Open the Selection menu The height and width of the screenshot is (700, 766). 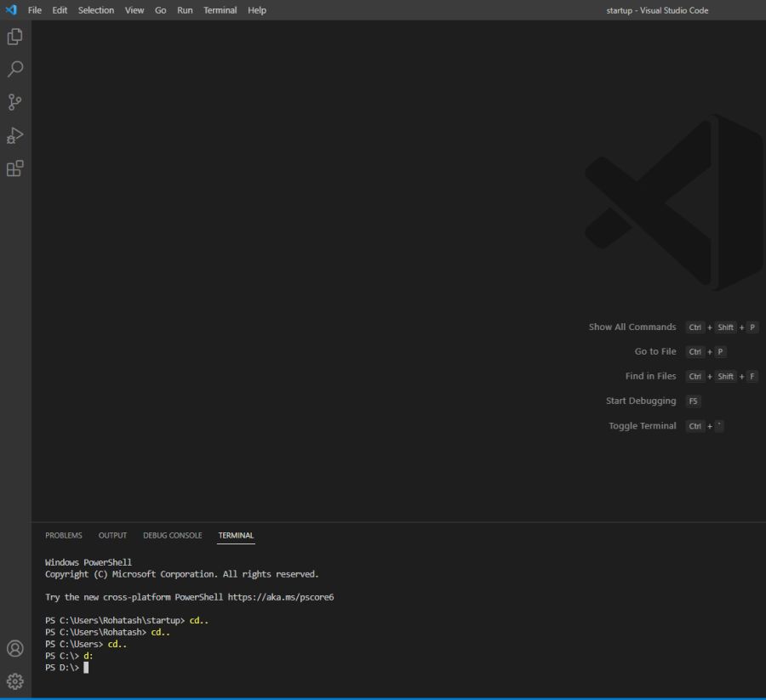(x=95, y=10)
